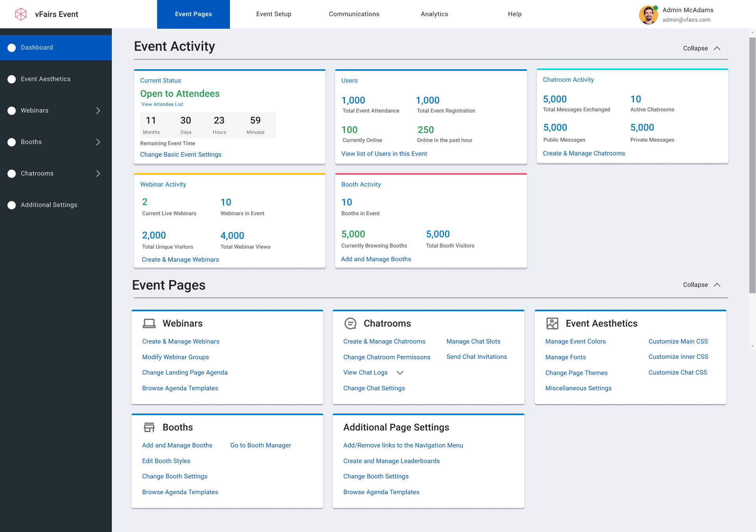Viewport: 756px width, 532px height.
Task: Switch to the Event Setup tab
Action: pyautogui.click(x=274, y=14)
